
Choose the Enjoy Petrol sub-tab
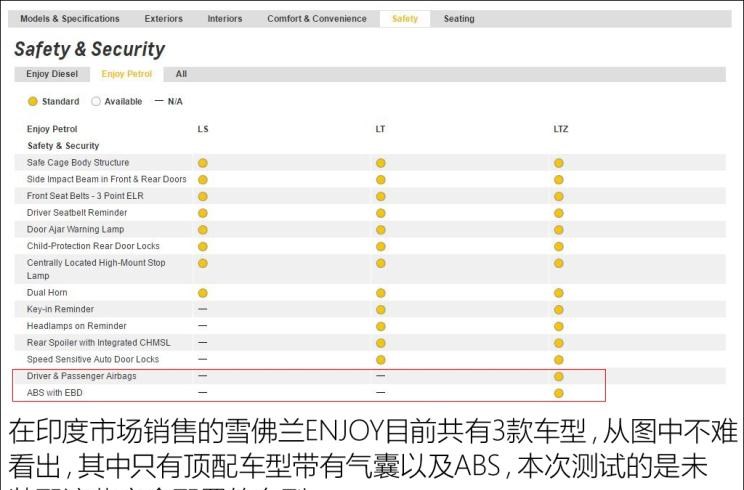127,74
